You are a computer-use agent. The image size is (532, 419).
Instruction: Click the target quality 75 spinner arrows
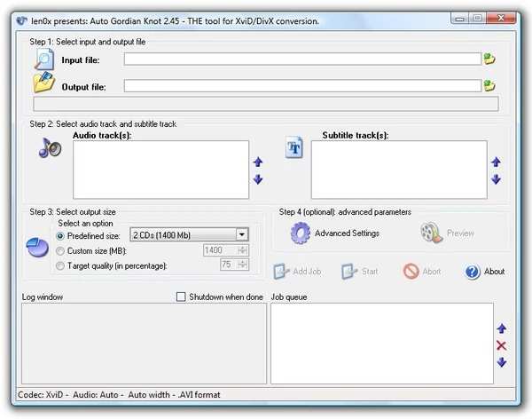pos(242,265)
